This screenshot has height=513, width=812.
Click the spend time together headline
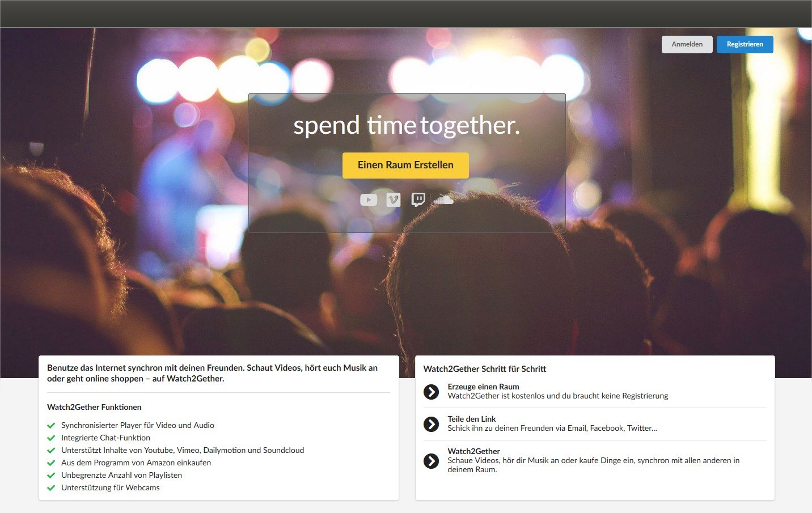coord(407,125)
